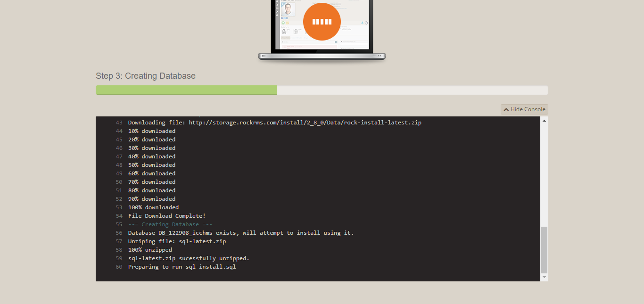Click the rock-install-latest.zip download URL line
This screenshot has width=644, height=304.
click(274, 123)
